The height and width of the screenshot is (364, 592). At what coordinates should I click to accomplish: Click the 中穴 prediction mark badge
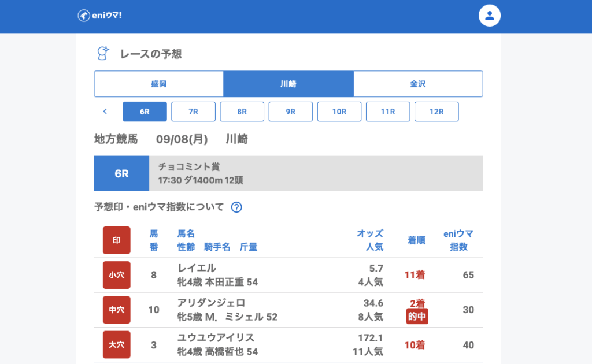[117, 310]
